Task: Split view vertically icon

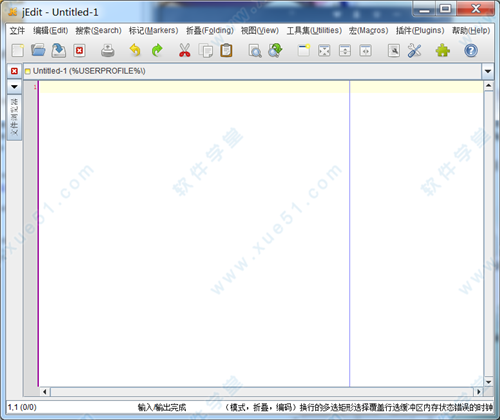Action: point(365,51)
